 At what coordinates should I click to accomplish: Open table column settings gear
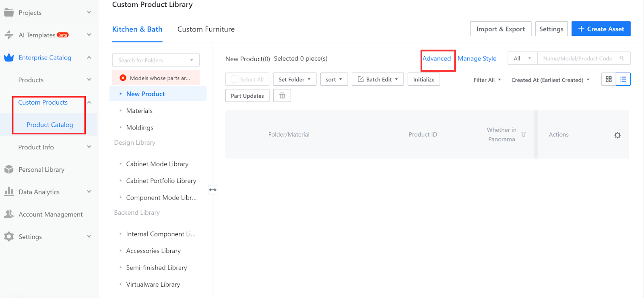617,135
